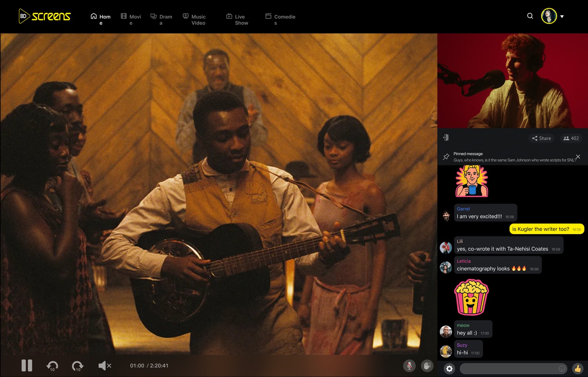Image resolution: width=588 pixels, height=377 pixels.
Task: Click the raise hand icon
Action: [427, 366]
